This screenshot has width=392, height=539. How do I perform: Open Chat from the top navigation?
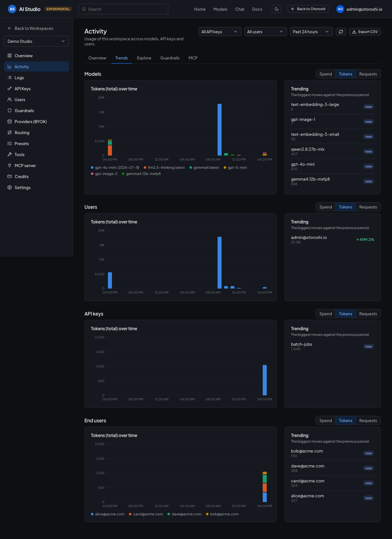click(240, 9)
